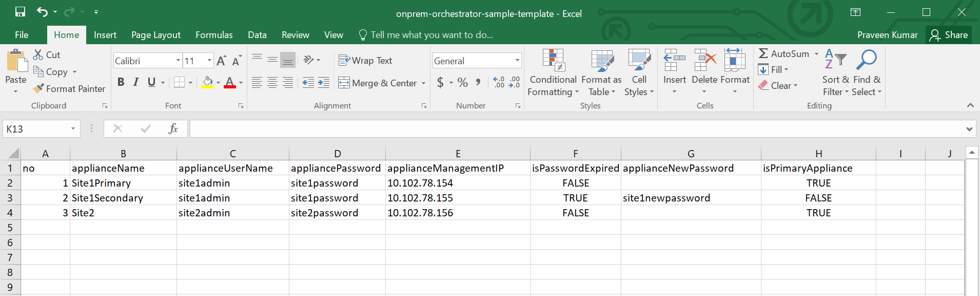980x296 pixels.
Task: Toggle Italic formatting
Action: point(136,82)
